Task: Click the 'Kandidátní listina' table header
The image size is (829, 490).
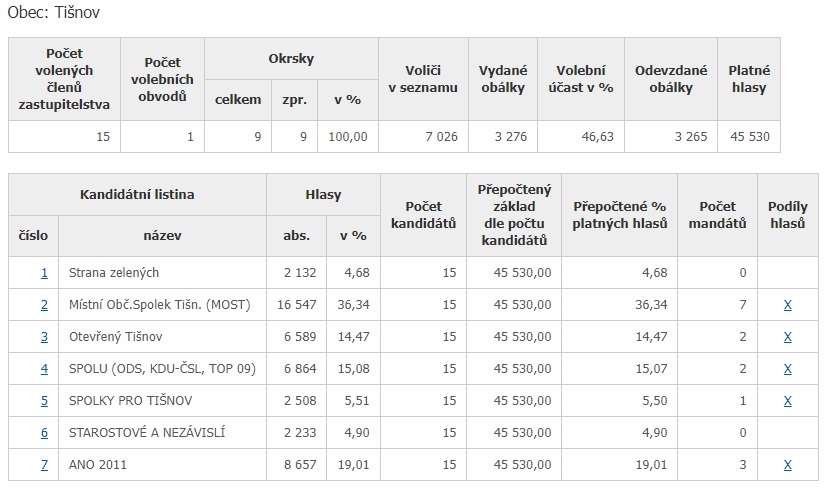Action: (137, 194)
